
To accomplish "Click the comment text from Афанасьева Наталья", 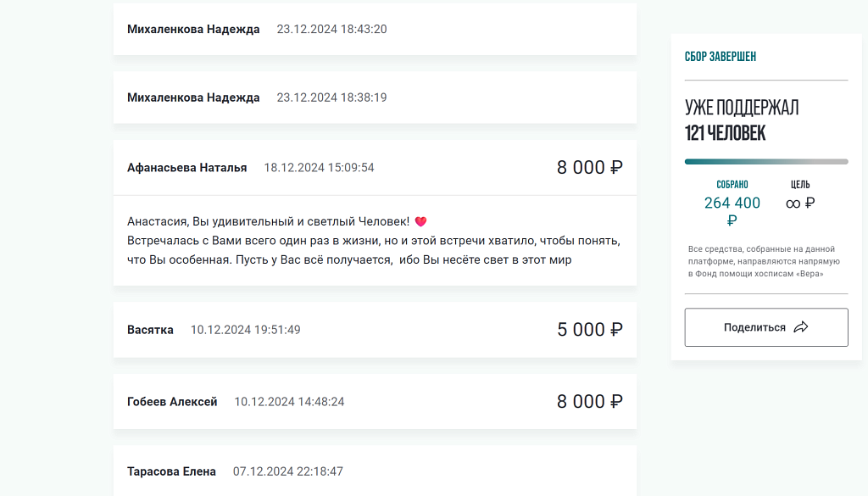I will point(374,240).
